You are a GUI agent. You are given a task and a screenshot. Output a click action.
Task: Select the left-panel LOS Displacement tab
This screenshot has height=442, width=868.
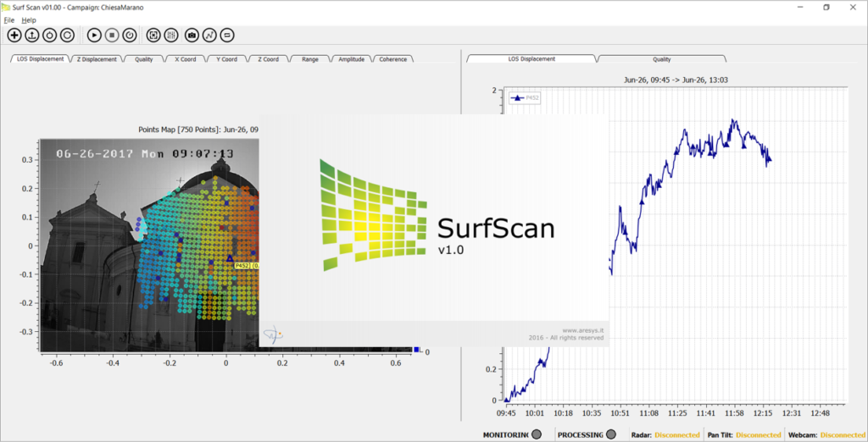[x=40, y=58]
